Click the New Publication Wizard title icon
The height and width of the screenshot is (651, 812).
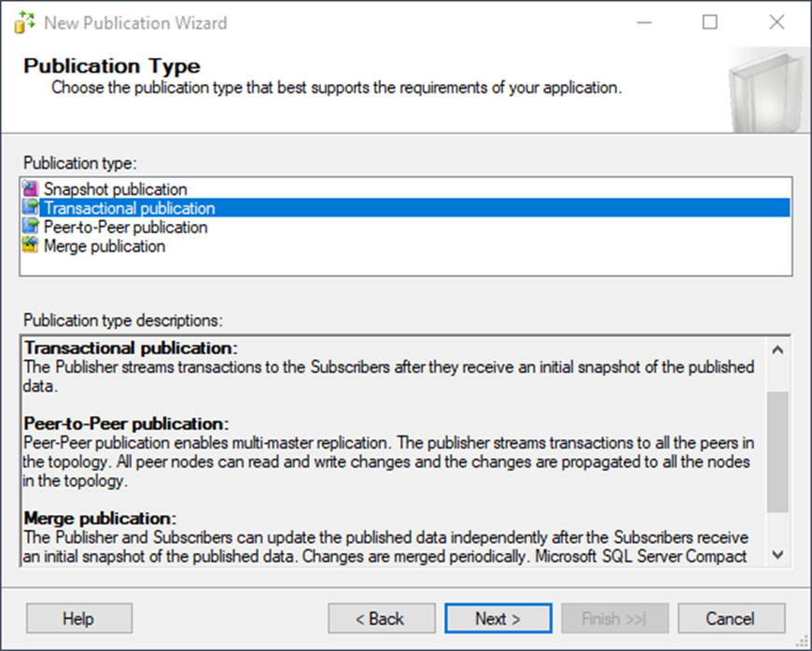click(x=24, y=22)
